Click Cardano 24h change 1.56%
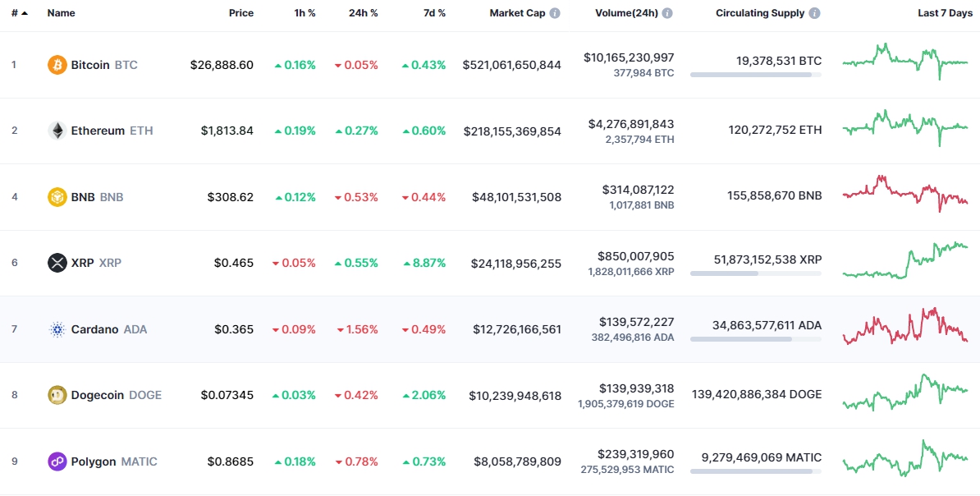980x496 pixels. tap(357, 329)
